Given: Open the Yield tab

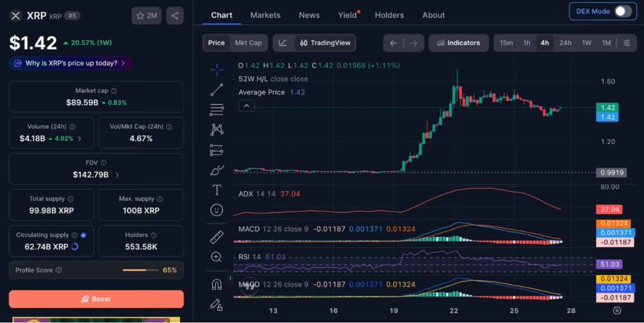Looking at the screenshot, I should coord(347,15).
